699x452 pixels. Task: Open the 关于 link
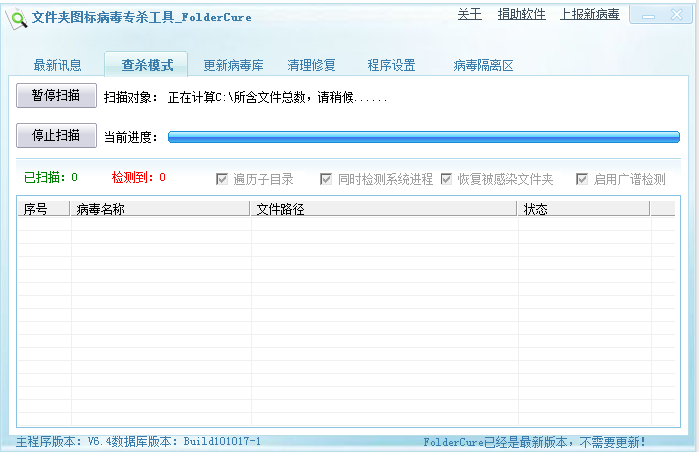coord(469,14)
